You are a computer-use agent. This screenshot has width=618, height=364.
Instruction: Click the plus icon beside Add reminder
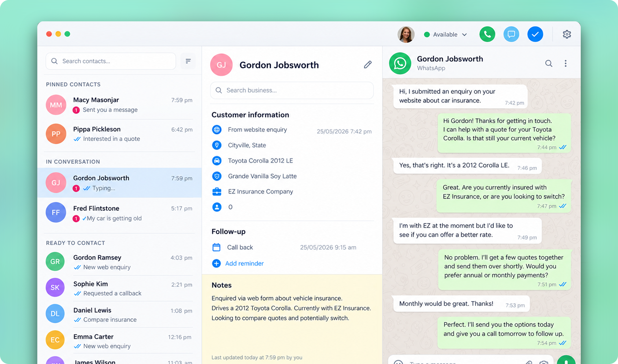(216, 263)
